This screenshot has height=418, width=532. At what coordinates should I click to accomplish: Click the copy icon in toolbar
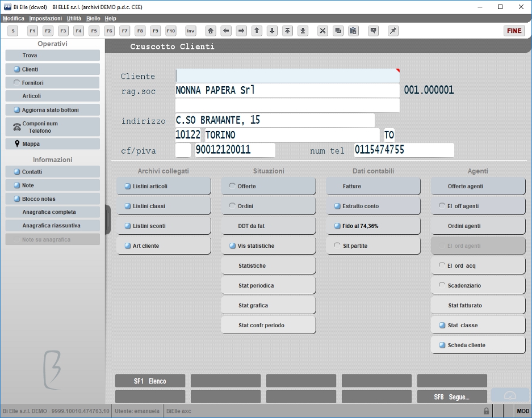[338, 31]
